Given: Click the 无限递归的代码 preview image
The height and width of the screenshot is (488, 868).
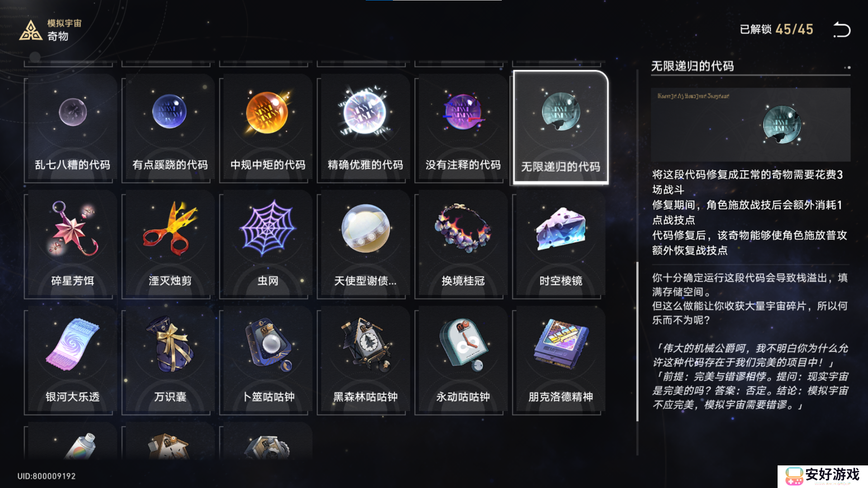Looking at the screenshot, I should pos(750,125).
